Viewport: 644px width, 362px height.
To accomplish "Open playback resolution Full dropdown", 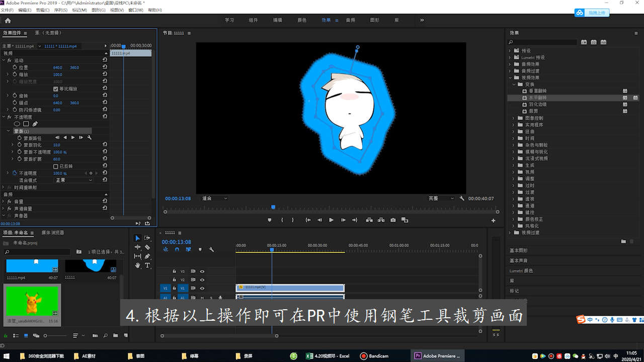I will (441, 199).
